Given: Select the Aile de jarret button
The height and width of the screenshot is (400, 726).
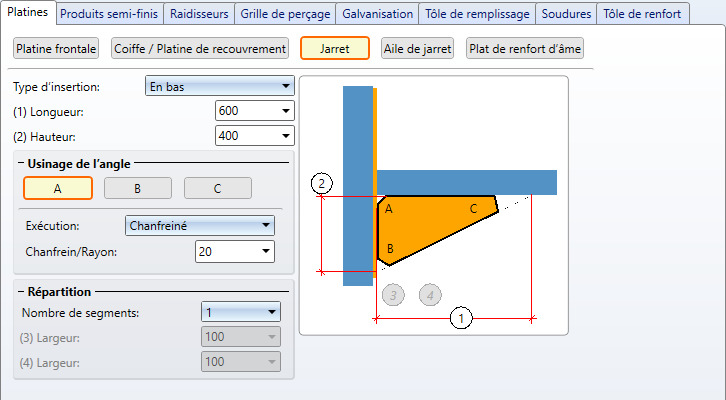Looking at the screenshot, I should [x=417, y=48].
